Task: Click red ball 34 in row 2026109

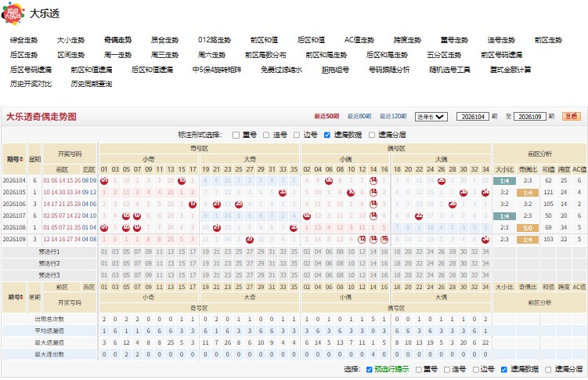Action: pyautogui.click(x=485, y=239)
